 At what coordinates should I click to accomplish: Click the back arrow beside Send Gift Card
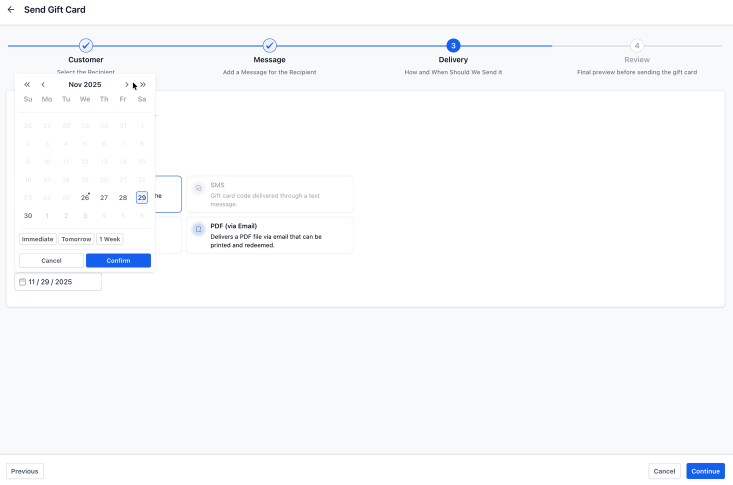(11, 10)
